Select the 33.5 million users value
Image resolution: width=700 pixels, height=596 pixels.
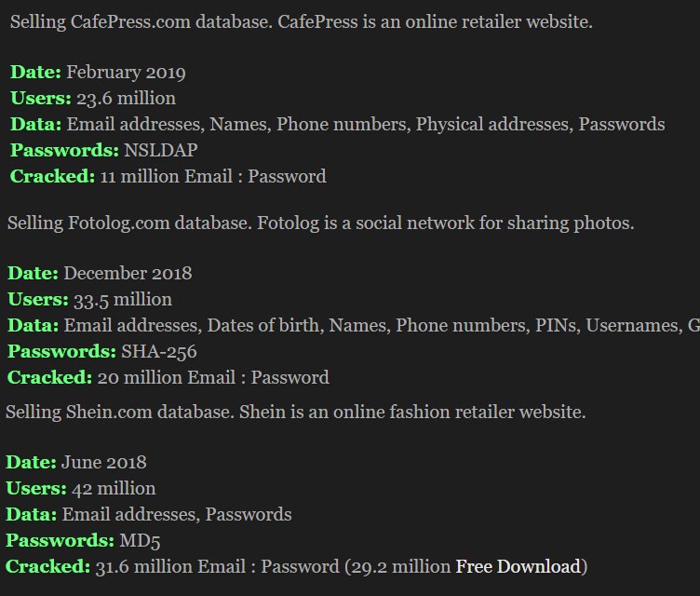point(123,300)
